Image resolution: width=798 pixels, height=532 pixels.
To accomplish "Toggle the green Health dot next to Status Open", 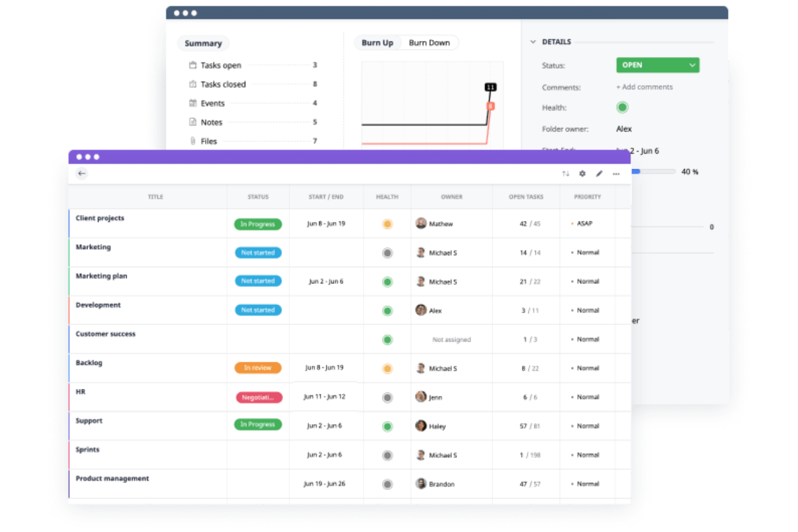I will click(622, 107).
